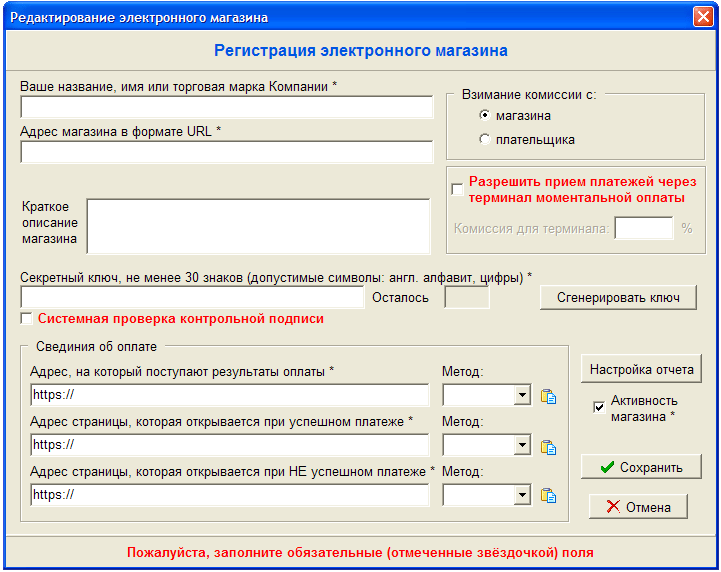
Task: Close the shop editing dialog window
Action: 703,17
